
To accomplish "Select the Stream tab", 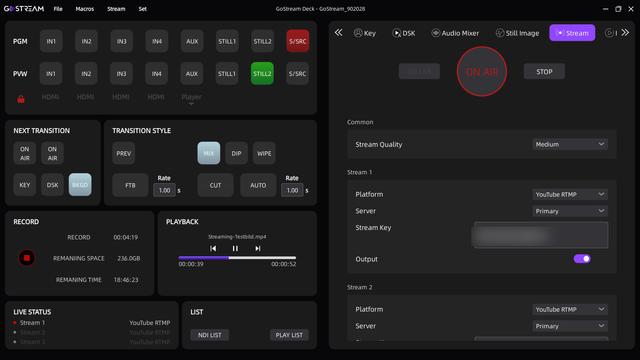I will coord(572,33).
